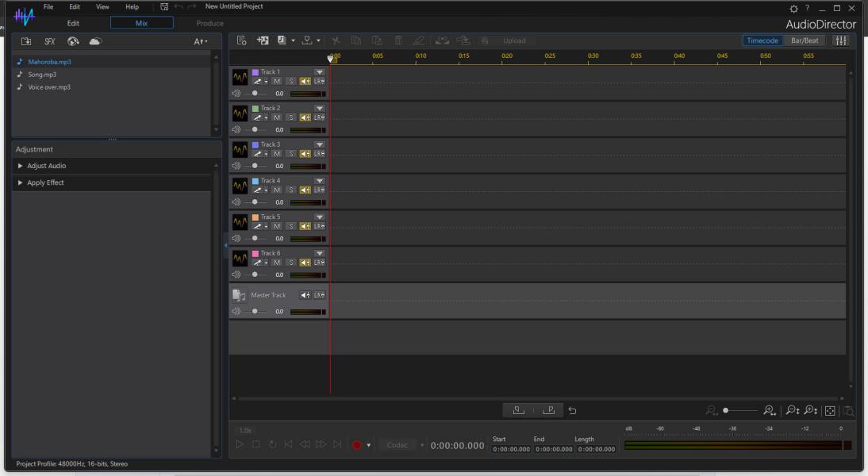This screenshot has width=868, height=476.
Task: Open the SFX sound effects library
Action: pos(50,41)
